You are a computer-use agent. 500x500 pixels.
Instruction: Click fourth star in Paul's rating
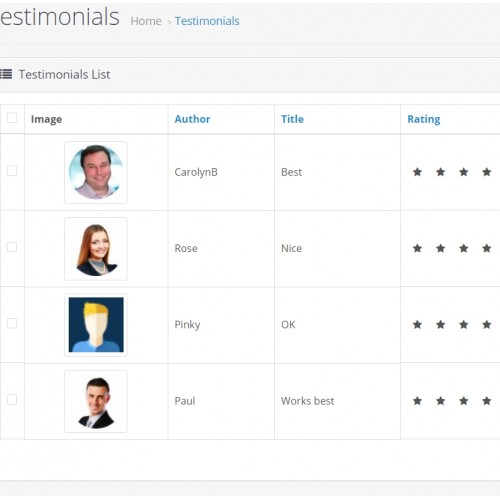click(x=487, y=401)
